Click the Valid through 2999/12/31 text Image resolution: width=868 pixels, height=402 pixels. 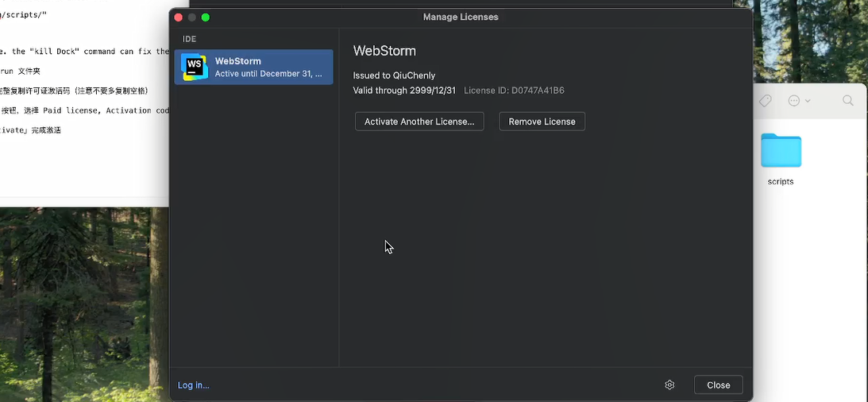(x=404, y=91)
